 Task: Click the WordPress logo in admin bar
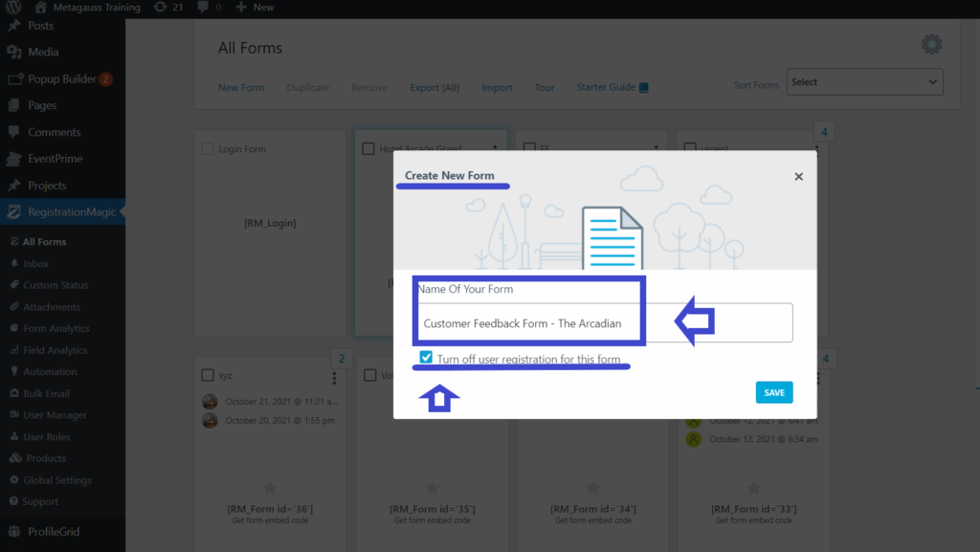tap(13, 6)
